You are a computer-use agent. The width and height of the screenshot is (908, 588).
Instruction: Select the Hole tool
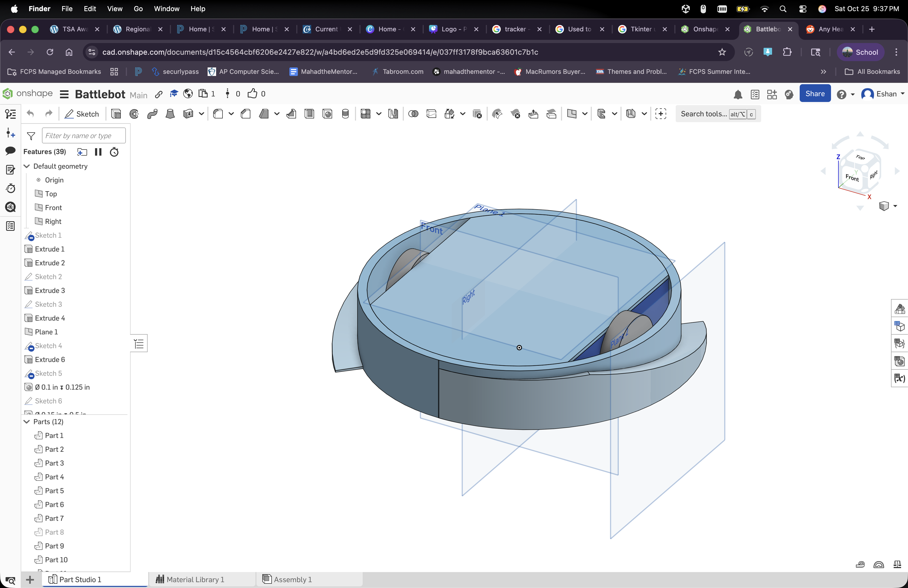point(327,114)
